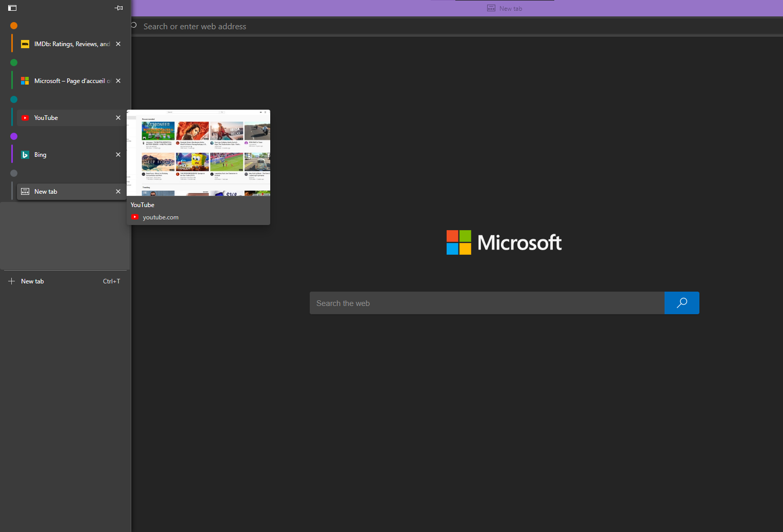The image size is (783, 532).
Task: Select the teal tab group dot
Action: point(13,99)
